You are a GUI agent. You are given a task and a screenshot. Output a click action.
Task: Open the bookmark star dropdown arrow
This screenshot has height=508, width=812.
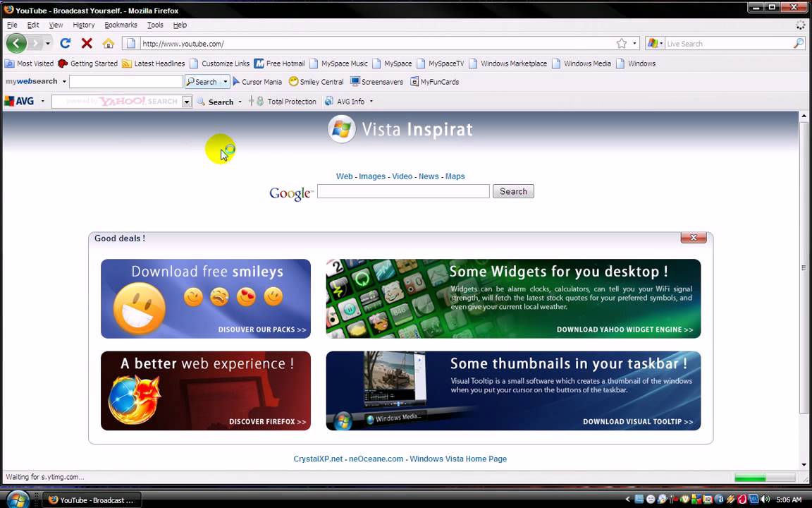635,44
